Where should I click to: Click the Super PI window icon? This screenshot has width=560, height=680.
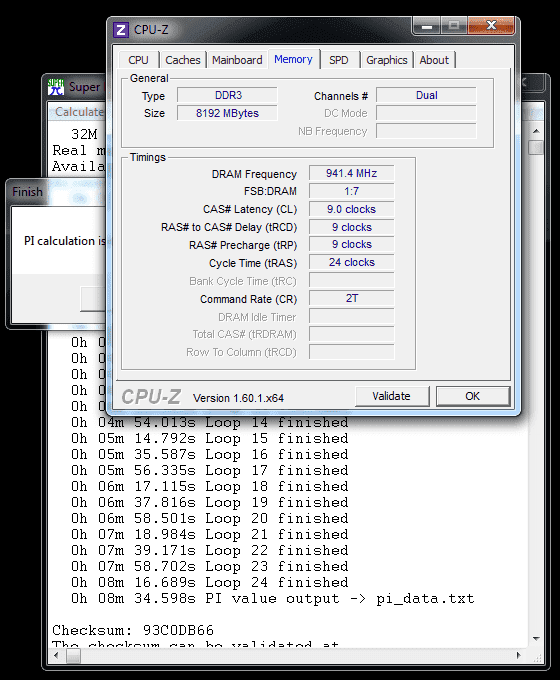click(x=56, y=87)
